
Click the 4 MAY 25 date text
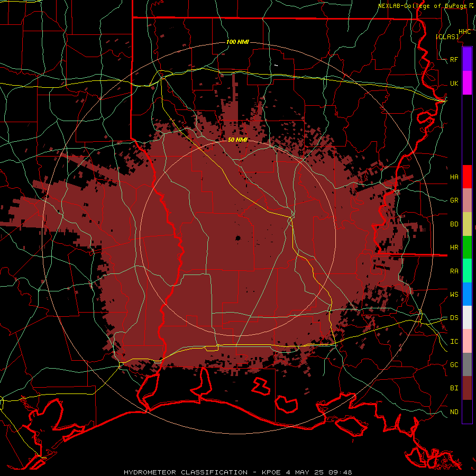pyautogui.click(x=305, y=472)
